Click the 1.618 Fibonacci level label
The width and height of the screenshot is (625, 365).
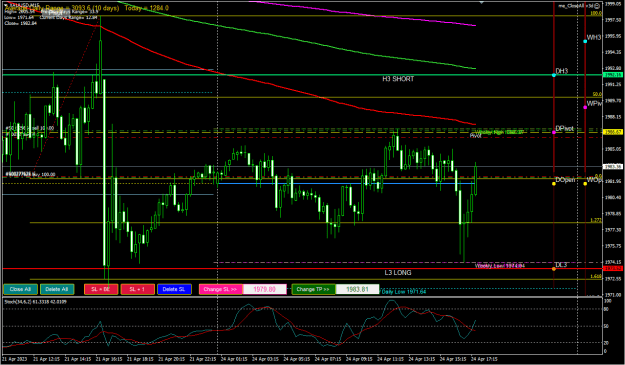coord(596,276)
